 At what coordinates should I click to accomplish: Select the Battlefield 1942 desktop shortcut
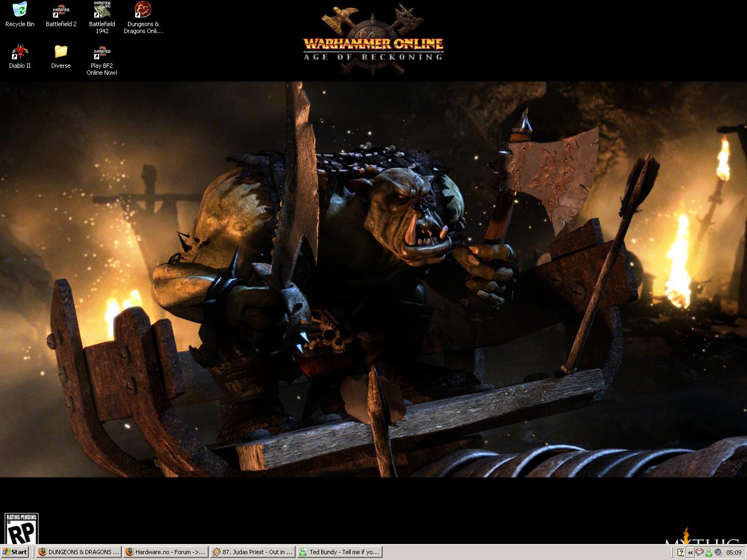tap(102, 18)
